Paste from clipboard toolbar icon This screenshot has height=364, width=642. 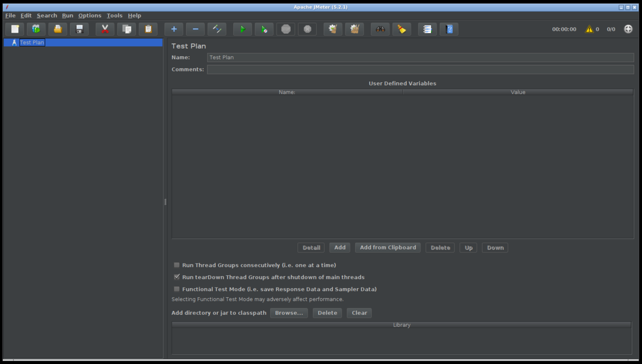coord(148,29)
